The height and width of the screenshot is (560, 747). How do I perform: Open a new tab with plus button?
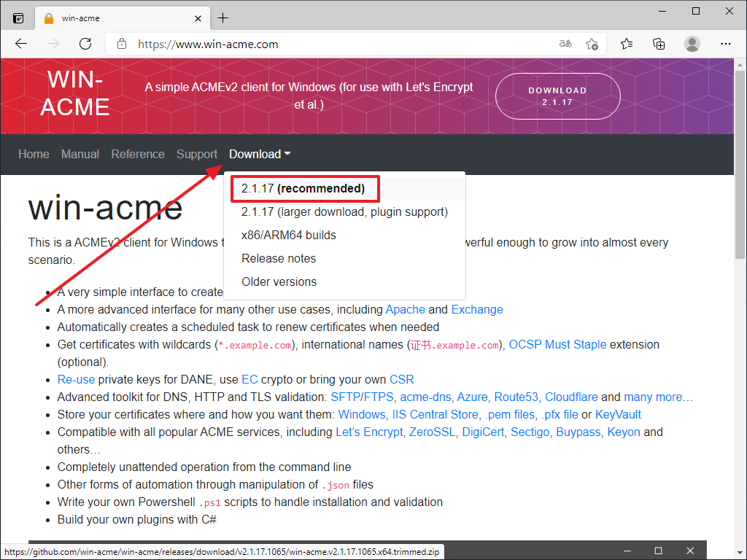[x=222, y=18]
